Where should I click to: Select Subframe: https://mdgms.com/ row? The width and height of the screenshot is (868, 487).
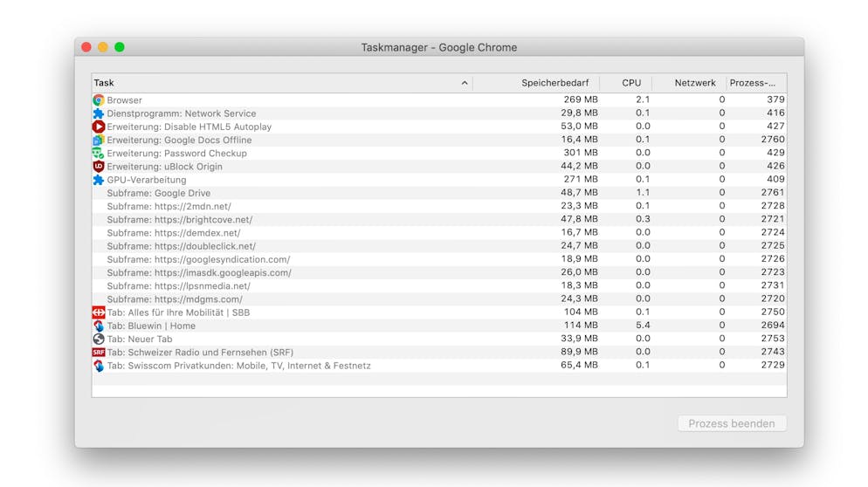tap(439, 299)
